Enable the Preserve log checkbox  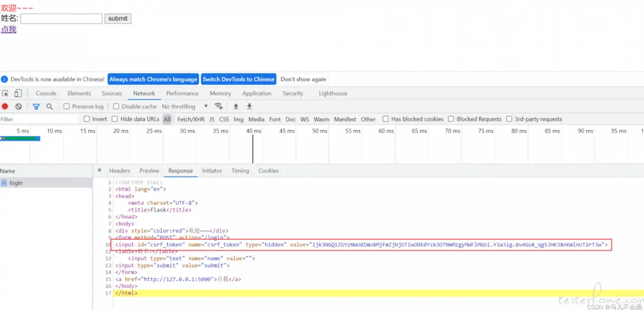coord(67,107)
